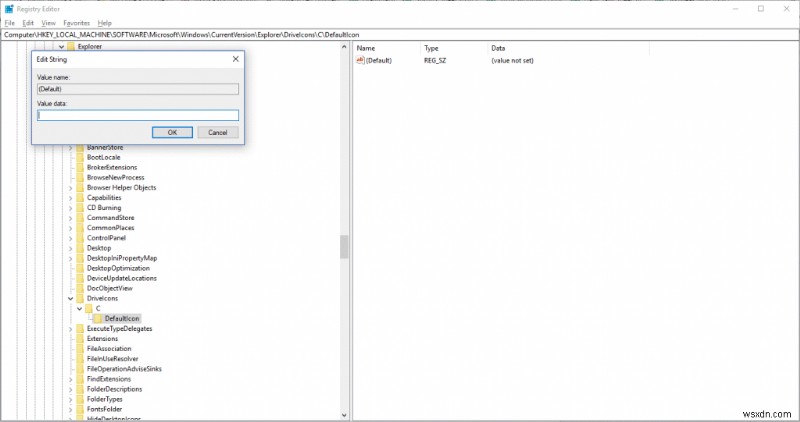Click the CommonPlaces folder icon
Image resolution: width=800 pixels, height=422 pixels.
tap(80, 228)
